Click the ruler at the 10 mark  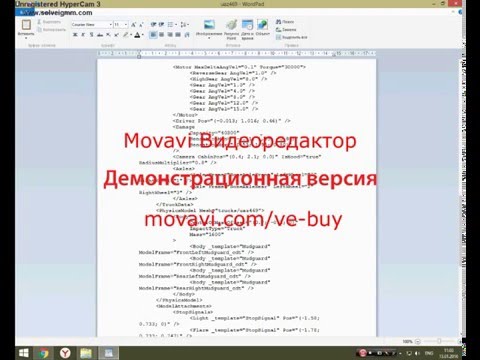coord(272,53)
